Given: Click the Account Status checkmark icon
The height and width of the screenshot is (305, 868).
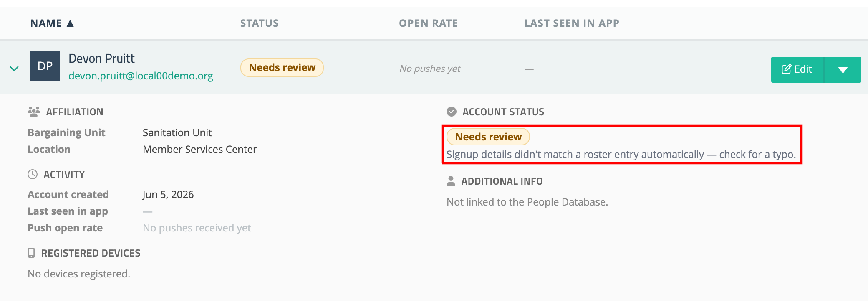Looking at the screenshot, I should (452, 112).
